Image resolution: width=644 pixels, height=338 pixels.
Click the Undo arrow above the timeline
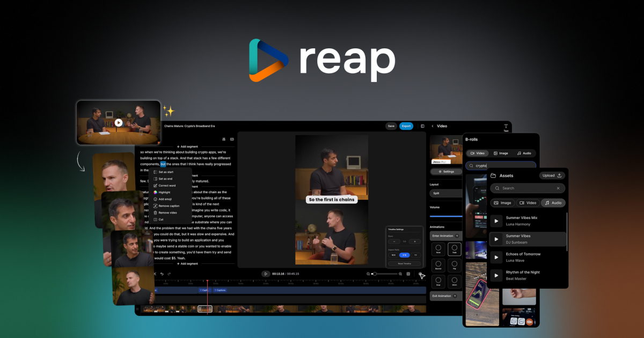click(162, 274)
